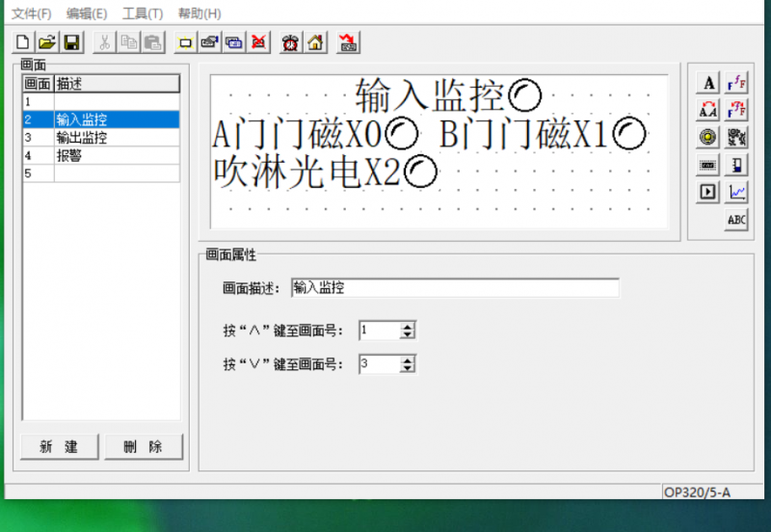
Task: Select the register data display tool
Action: 708,165
